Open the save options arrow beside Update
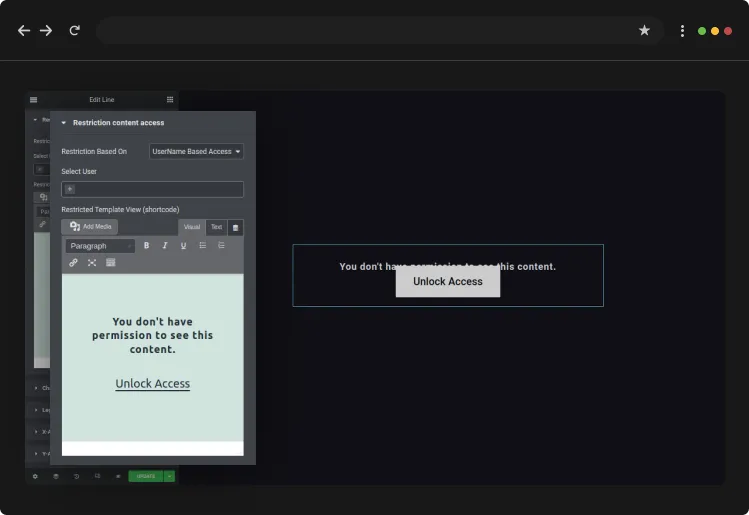749x515 pixels. coord(170,476)
